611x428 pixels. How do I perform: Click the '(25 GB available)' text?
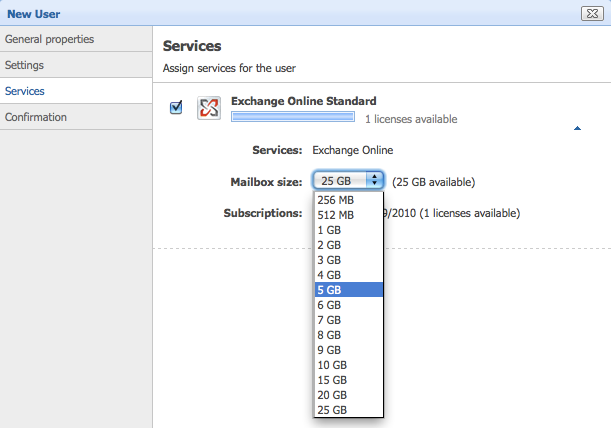(x=433, y=182)
